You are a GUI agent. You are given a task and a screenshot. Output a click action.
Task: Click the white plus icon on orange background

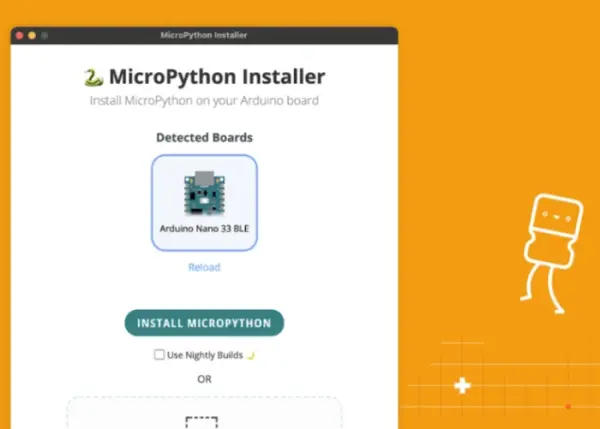(462, 385)
